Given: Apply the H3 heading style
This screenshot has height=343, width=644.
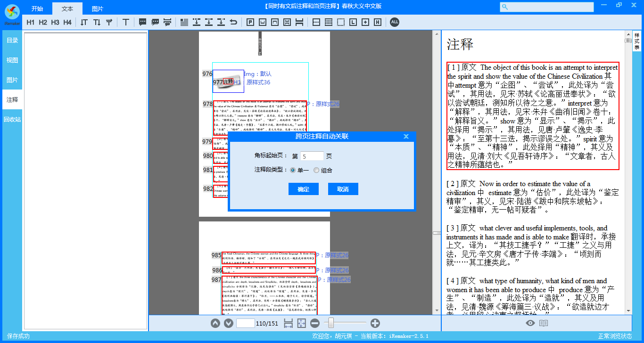Looking at the screenshot, I should coord(55,22).
